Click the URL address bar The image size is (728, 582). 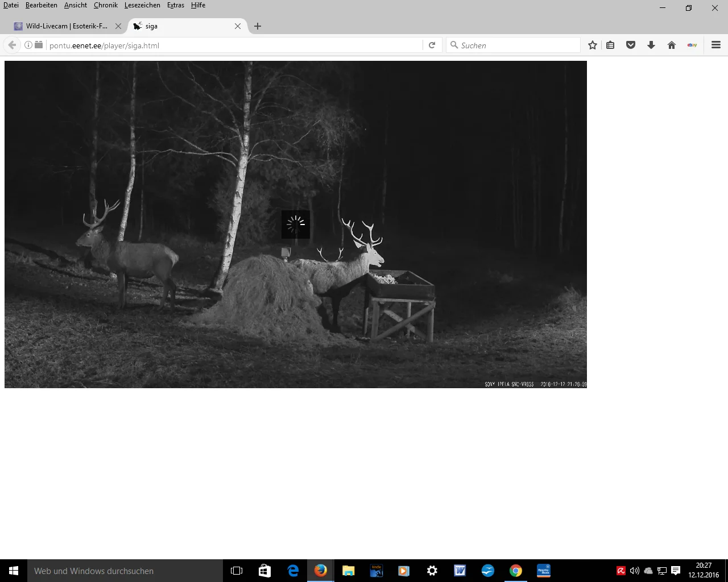tap(233, 45)
